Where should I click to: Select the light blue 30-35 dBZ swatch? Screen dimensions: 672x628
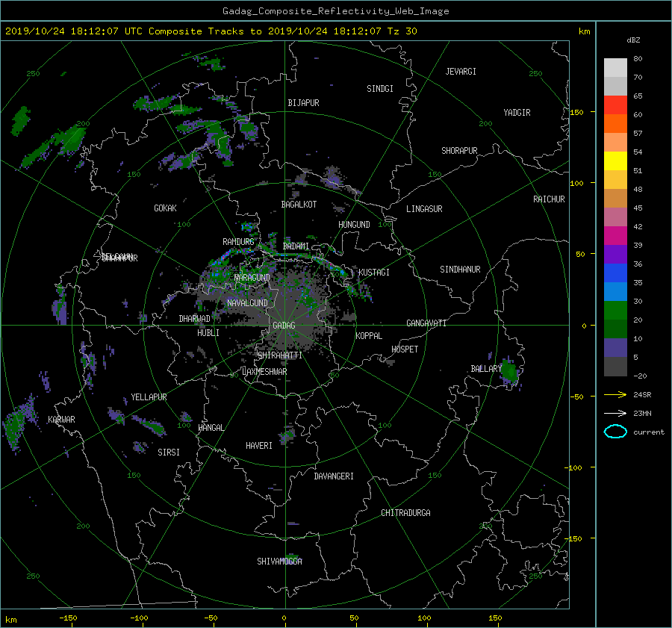615,292
